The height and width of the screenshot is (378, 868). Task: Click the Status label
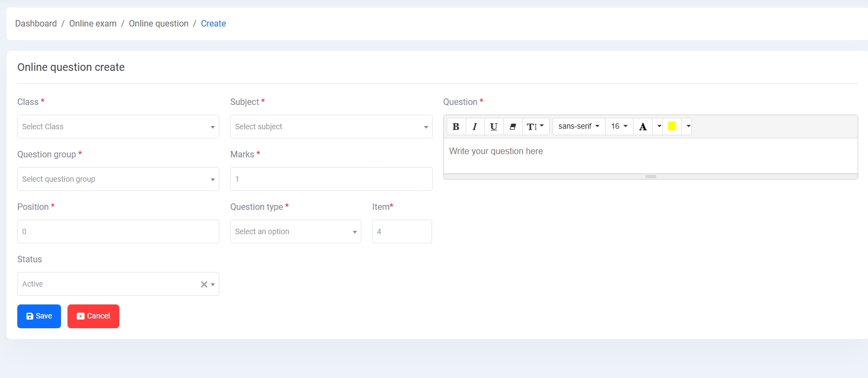(30, 259)
